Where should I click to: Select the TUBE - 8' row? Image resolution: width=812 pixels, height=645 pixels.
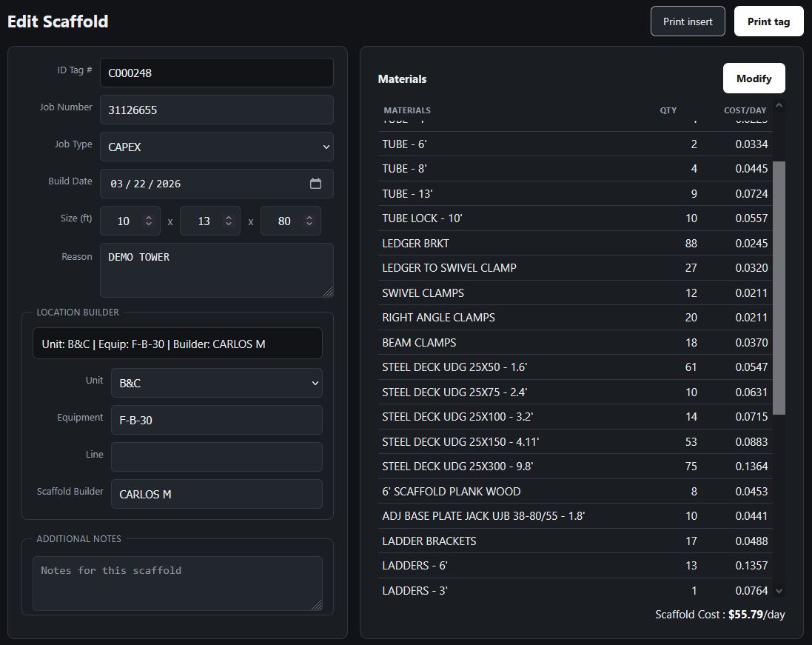[575, 169]
